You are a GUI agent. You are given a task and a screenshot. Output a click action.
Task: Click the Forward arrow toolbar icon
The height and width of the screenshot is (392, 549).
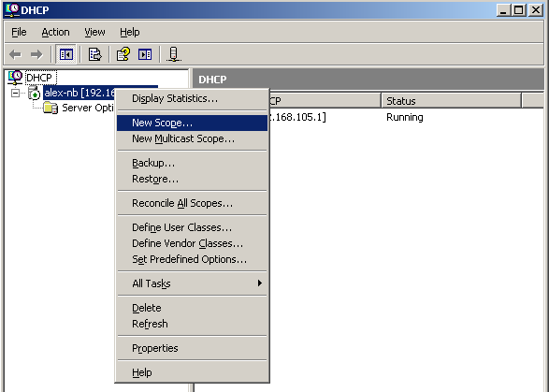click(x=36, y=54)
